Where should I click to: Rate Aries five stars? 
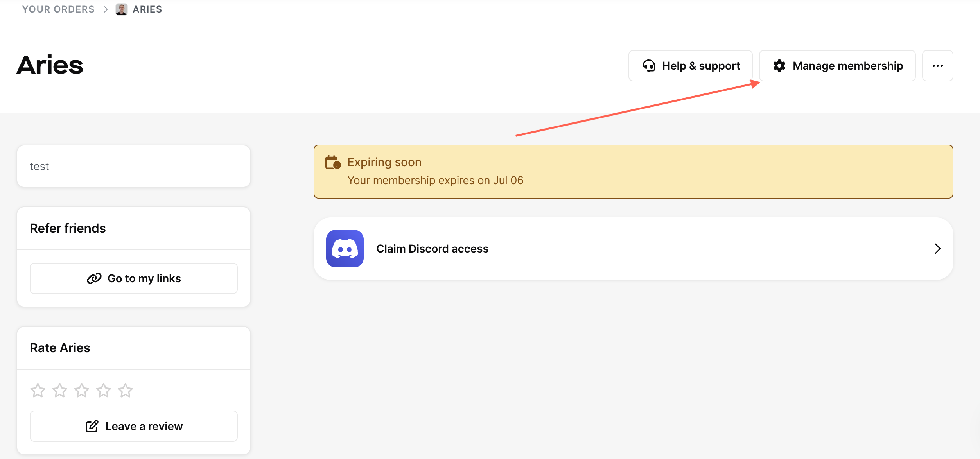point(126,390)
